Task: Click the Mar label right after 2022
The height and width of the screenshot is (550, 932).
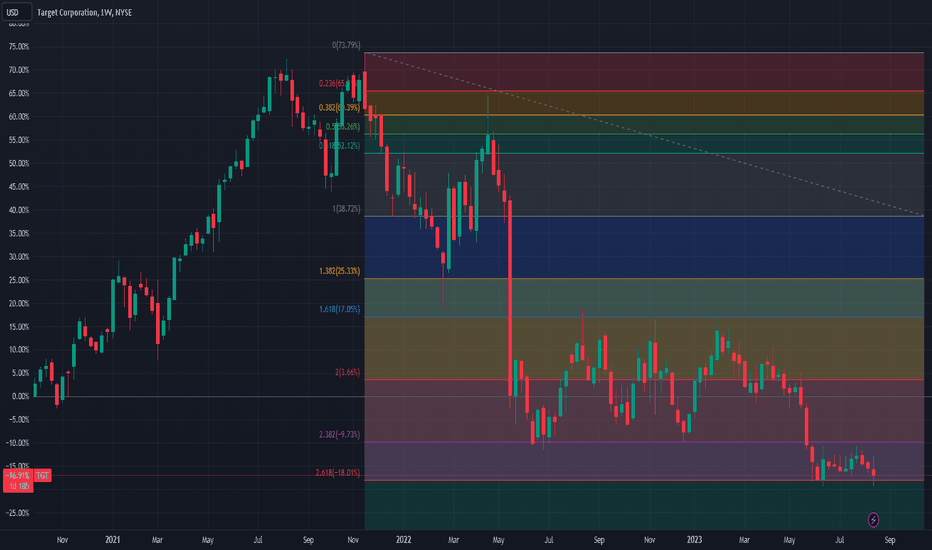Action: 454,540
